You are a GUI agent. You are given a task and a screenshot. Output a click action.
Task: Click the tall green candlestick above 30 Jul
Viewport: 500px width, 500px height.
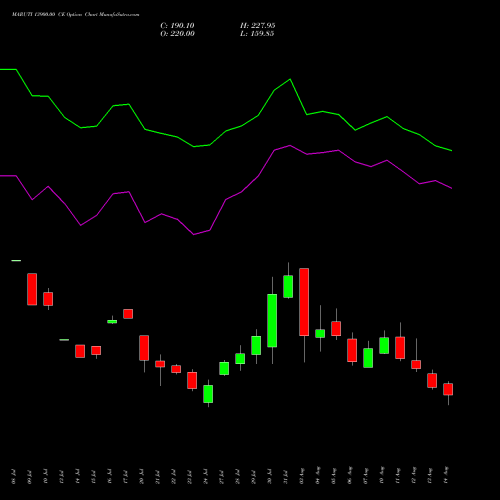[272, 320]
